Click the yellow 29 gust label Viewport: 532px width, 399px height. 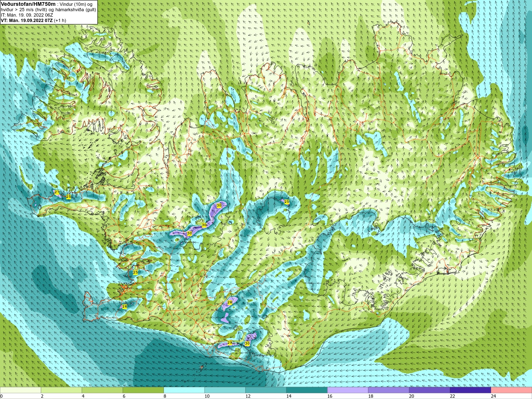[230, 343]
